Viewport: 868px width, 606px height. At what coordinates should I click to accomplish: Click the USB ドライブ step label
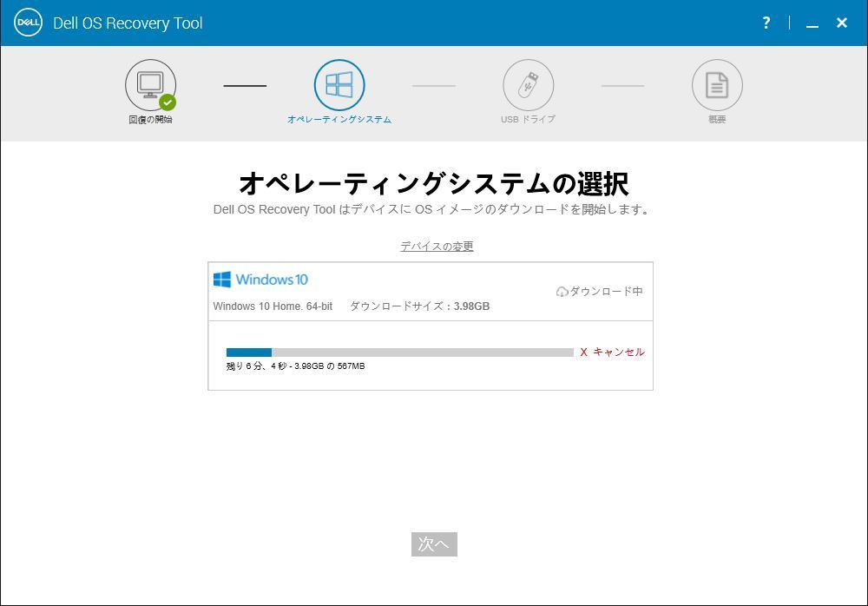point(528,119)
